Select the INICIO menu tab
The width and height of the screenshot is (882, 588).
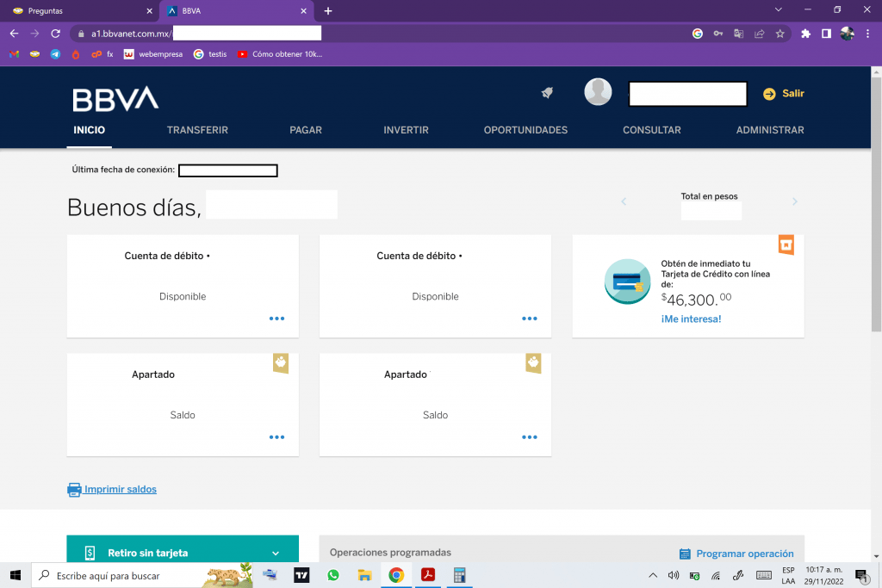[x=89, y=130]
